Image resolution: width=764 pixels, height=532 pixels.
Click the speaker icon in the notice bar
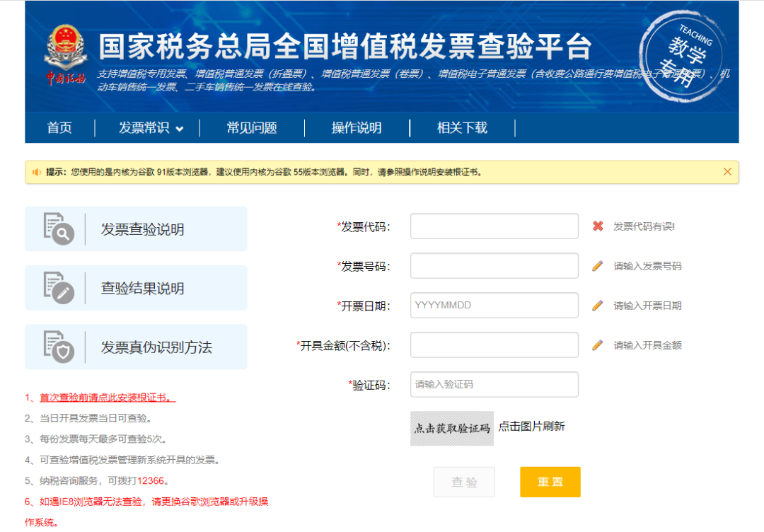[x=36, y=171]
